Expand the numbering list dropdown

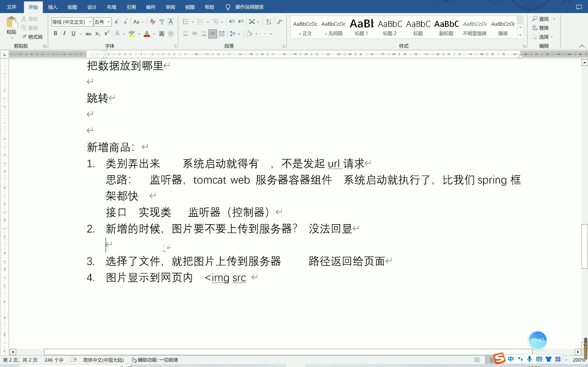(x=208, y=22)
